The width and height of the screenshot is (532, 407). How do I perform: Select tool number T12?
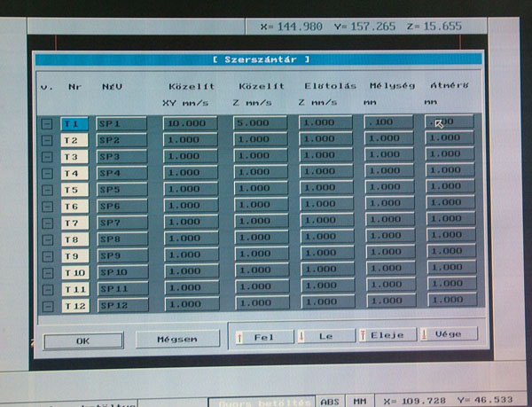75,306
